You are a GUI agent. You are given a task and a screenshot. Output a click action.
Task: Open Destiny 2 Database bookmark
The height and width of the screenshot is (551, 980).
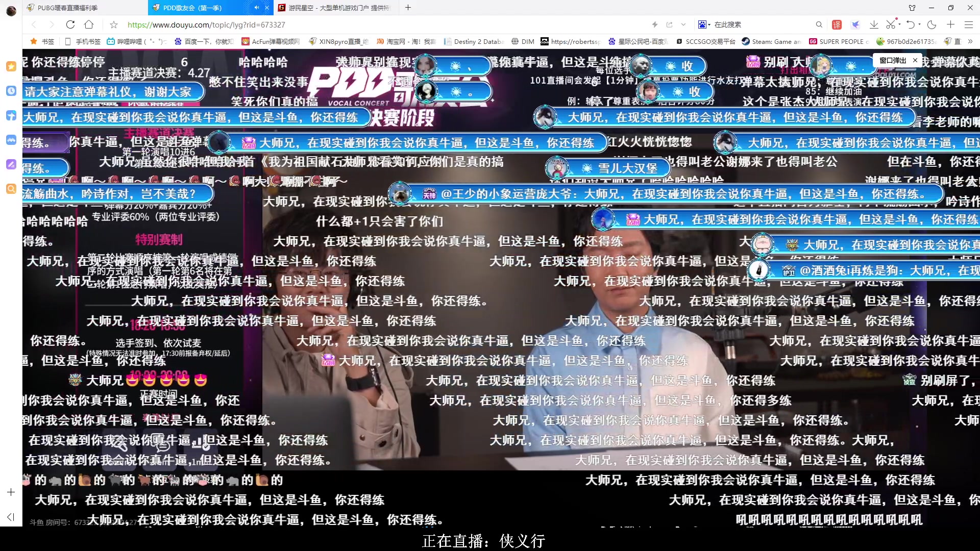tap(474, 41)
